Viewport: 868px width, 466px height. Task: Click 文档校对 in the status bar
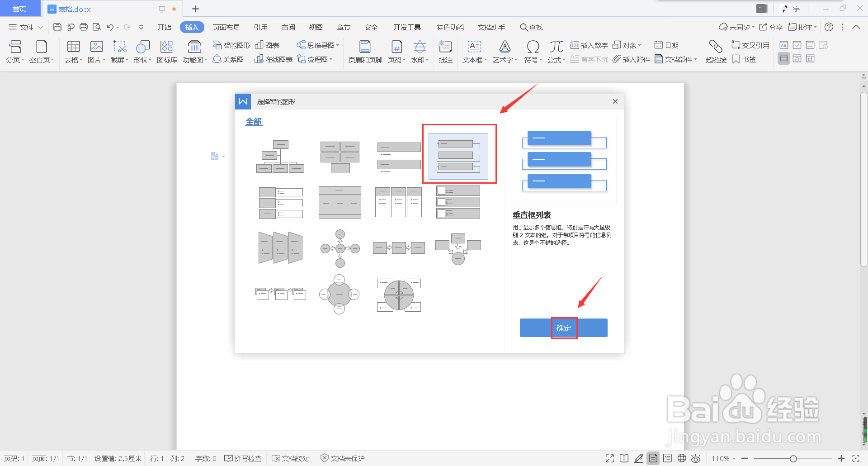pyautogui.click(x=291, y=458)
